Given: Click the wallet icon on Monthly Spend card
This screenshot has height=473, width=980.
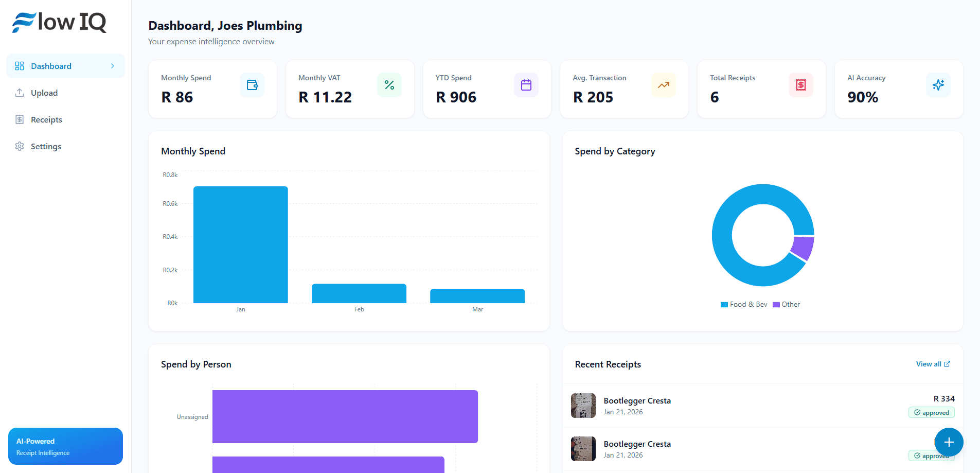Looking at the screenshot, I should click(x=252, y=85).
